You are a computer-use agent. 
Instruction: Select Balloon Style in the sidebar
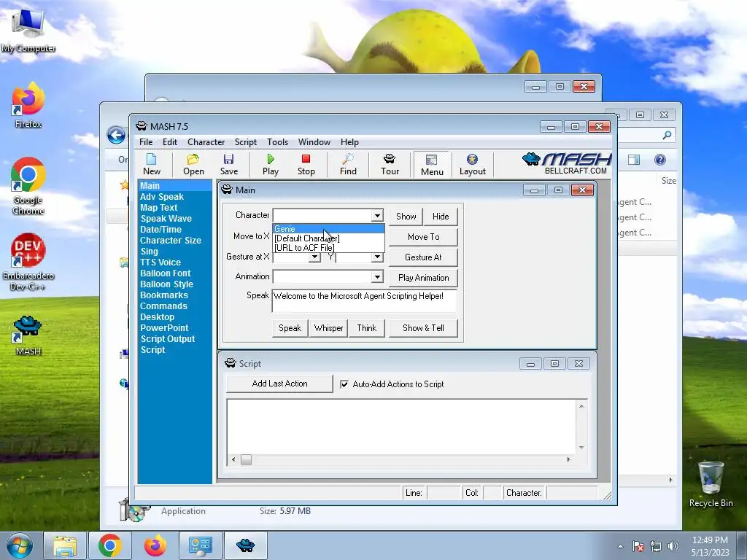167,284
